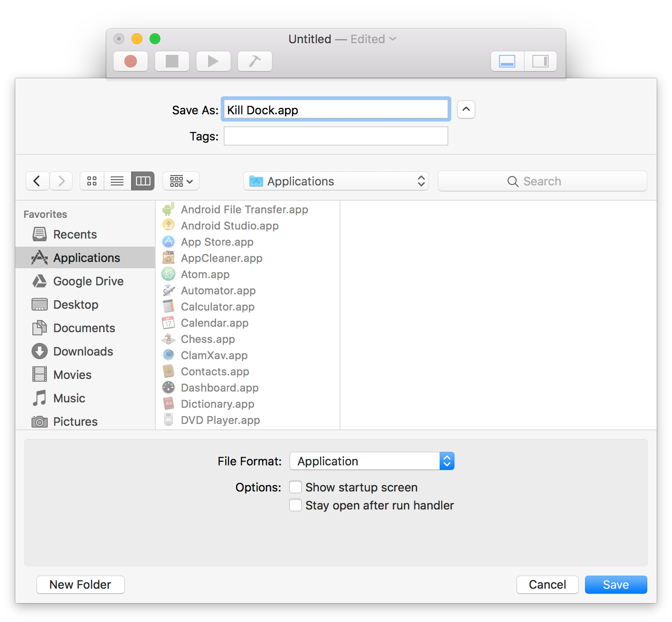The height and width of the screenshot is (622, 672).
Task: Toggle the side panel view button
Action: click(540, 61)
